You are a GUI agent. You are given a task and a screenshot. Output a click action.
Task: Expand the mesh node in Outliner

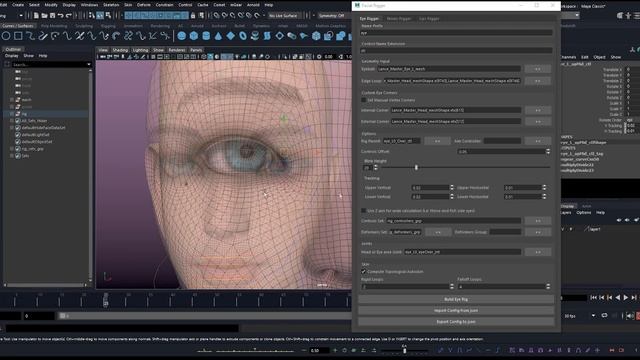(12, 100)
